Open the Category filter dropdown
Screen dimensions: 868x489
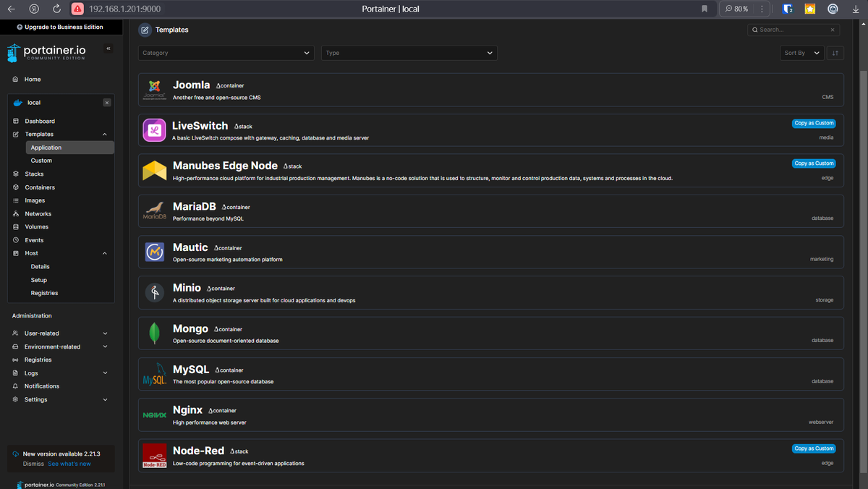[x=226, y=53]
